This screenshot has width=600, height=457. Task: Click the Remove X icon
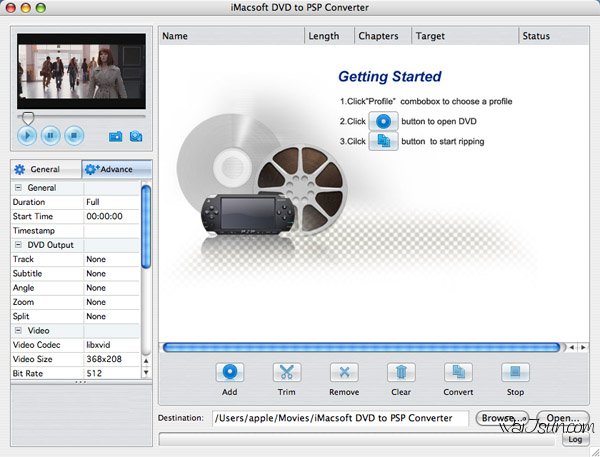point(343,373)
